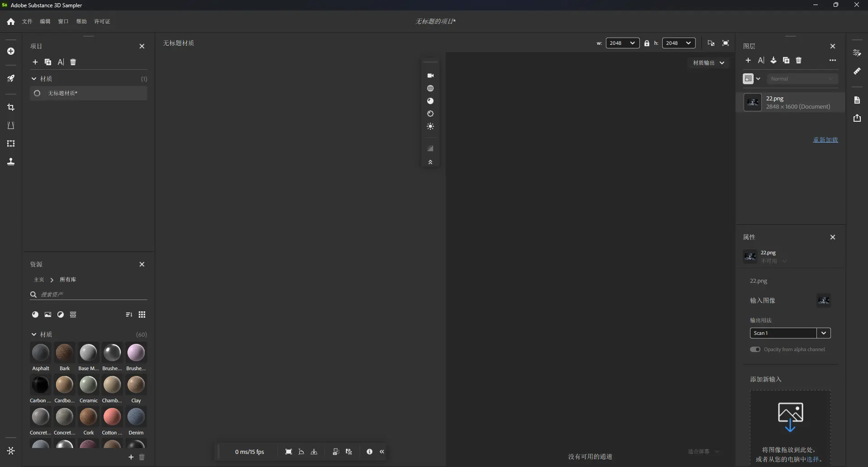Show viewport info icon in bottom bar
Image resolution: width=868 pixels, height=467 pixels.
tap(369, 452)
